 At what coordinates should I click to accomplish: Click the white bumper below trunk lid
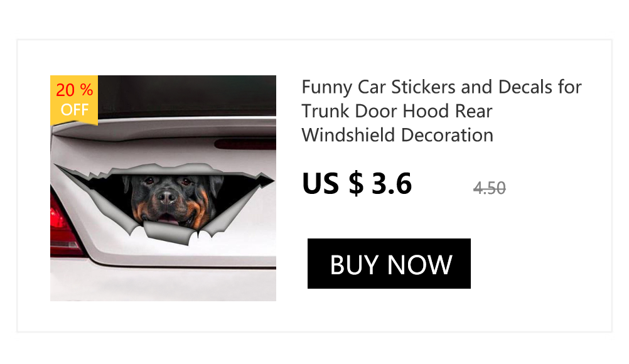(163, 284)
